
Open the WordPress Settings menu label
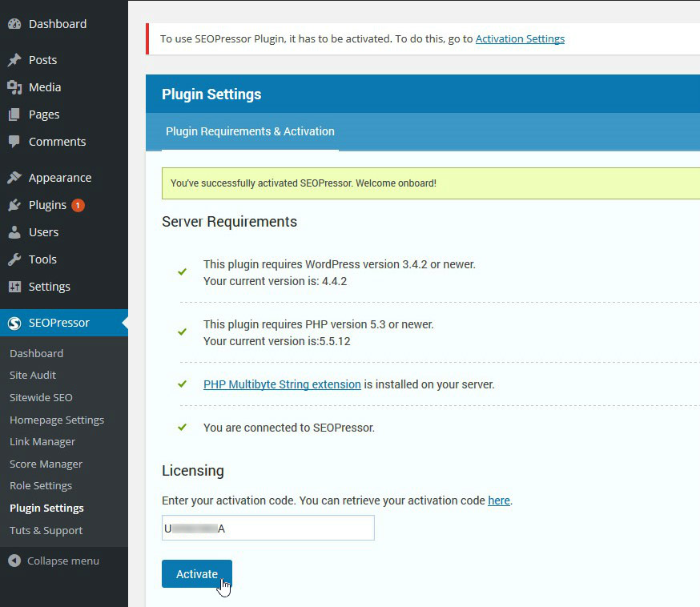tap(50, 287)
